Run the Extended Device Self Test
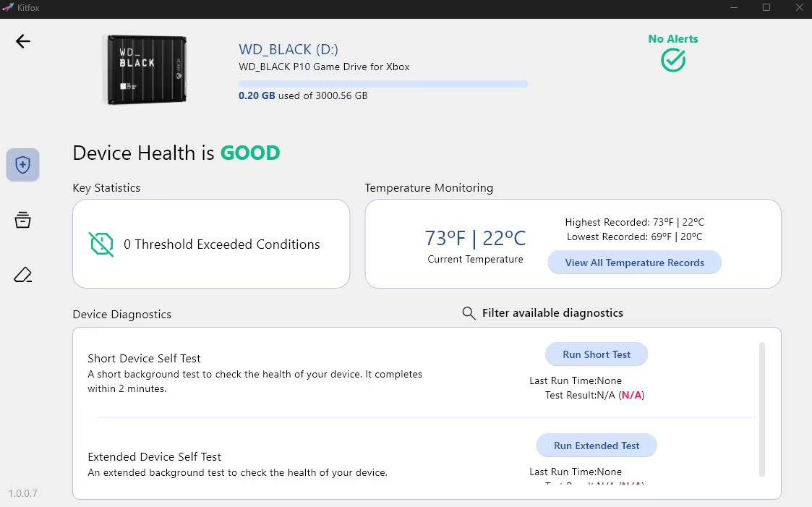 [597, 446]
